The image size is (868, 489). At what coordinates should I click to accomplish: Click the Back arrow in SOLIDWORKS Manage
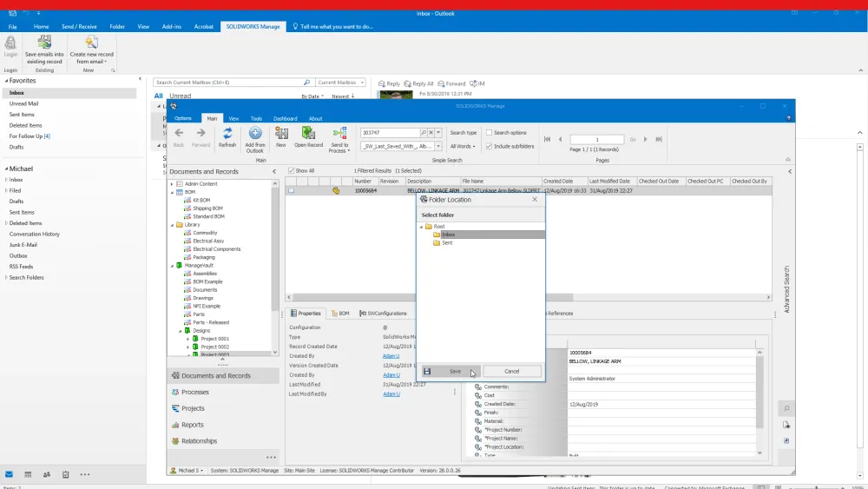[179, 133]
